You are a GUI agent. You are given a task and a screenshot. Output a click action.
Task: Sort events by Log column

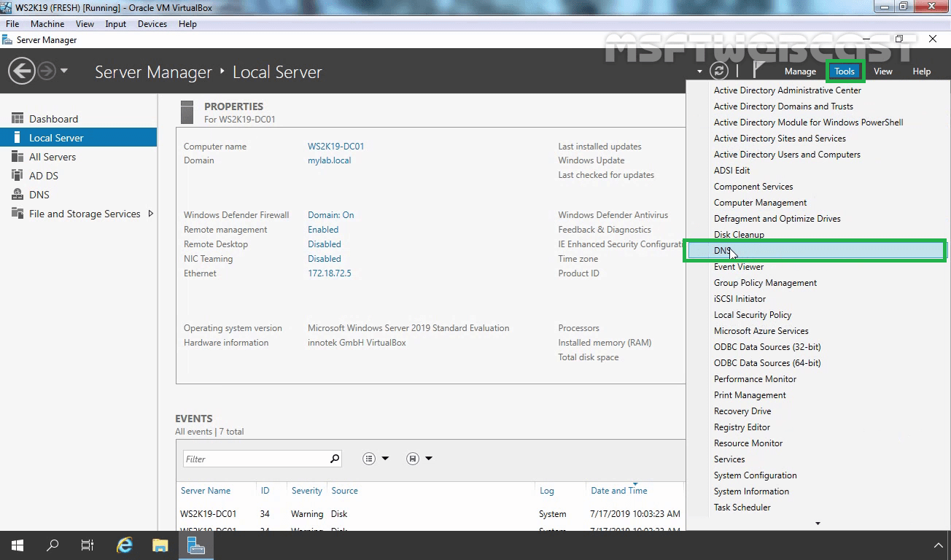(547, 491)
